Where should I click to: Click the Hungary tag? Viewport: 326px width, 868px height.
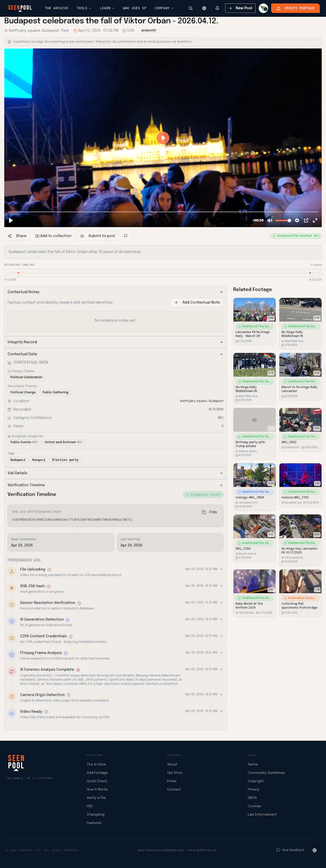[x=39, y=460]
